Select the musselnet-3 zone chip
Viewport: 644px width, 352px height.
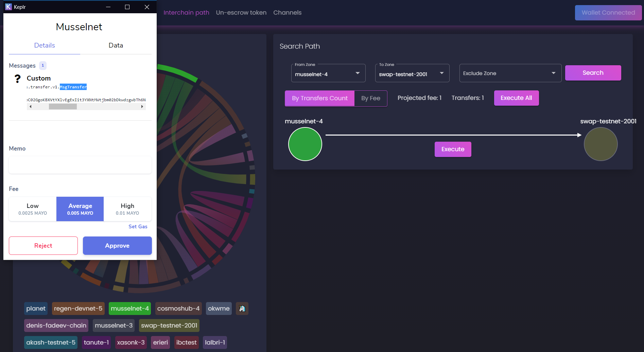click(x=114, y=325)
